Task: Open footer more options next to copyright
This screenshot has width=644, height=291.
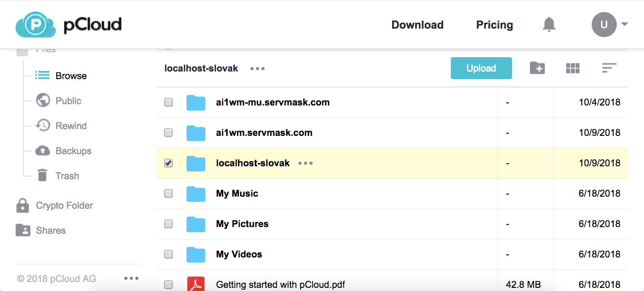Action: tap(131, 278)
